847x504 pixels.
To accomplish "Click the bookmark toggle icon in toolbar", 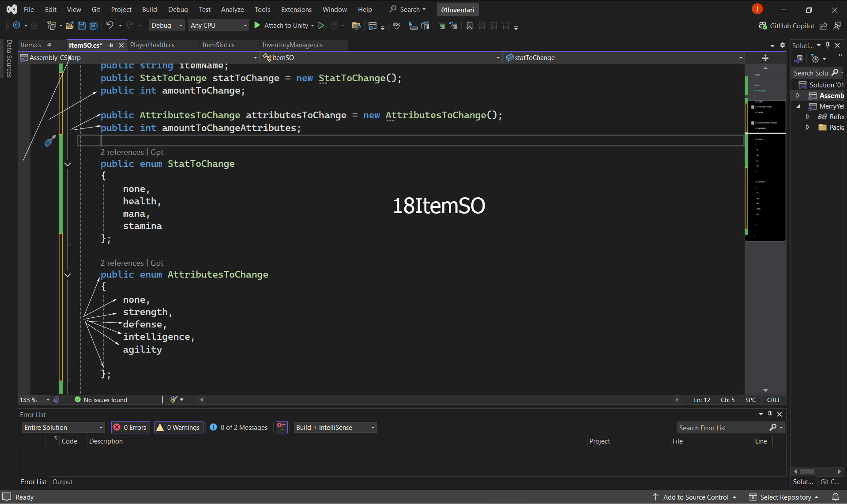I will [469, 26].
